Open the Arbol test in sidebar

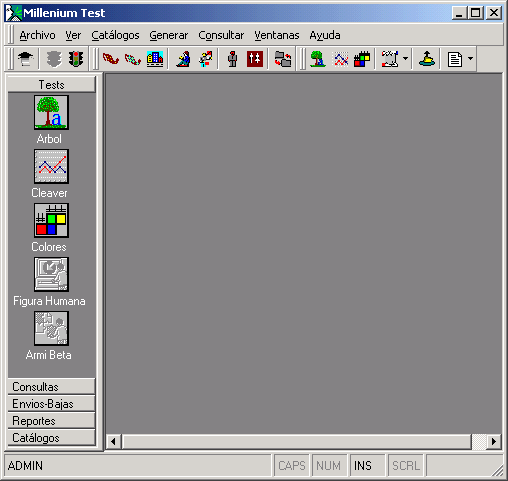51,112
